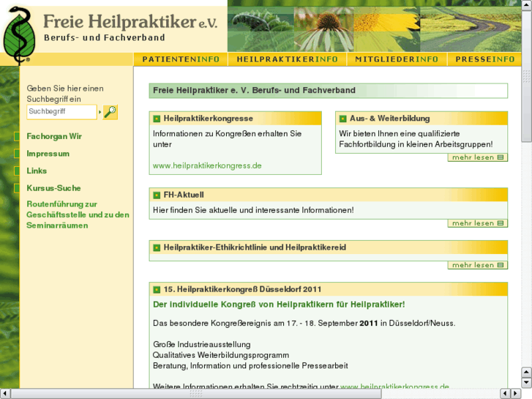Screen dimensions: 532x399
Task: Click 'Qualitatives Weiterbildungsprogramm' line
Action: tap(221, 355)
